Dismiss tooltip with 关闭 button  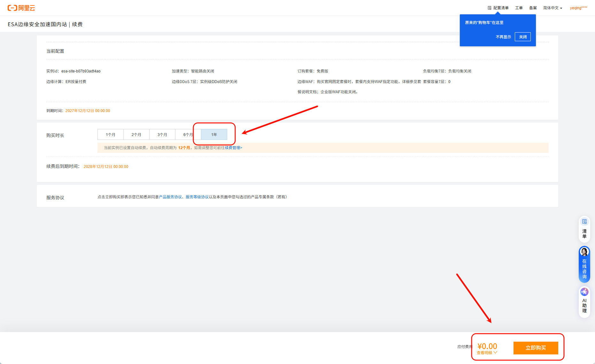click(x=523, y=37)
